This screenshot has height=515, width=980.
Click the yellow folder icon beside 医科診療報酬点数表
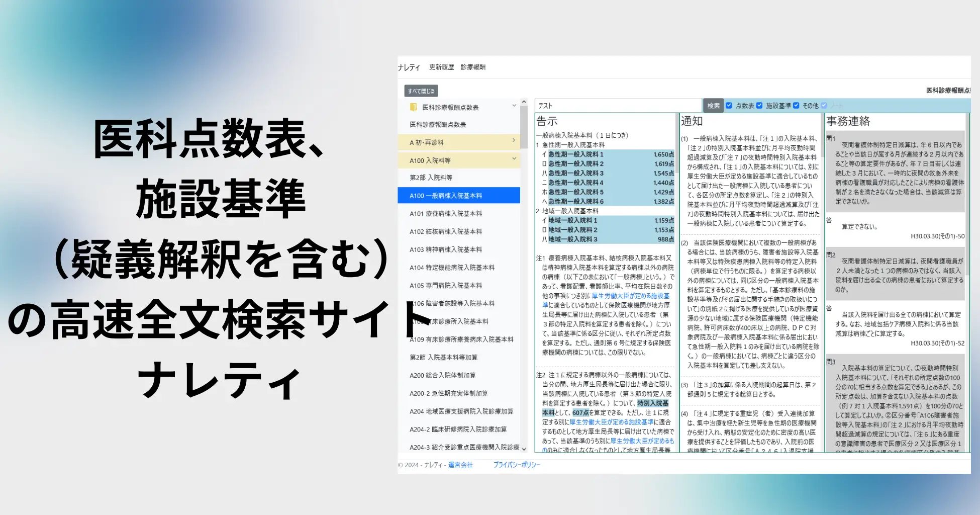413,107
